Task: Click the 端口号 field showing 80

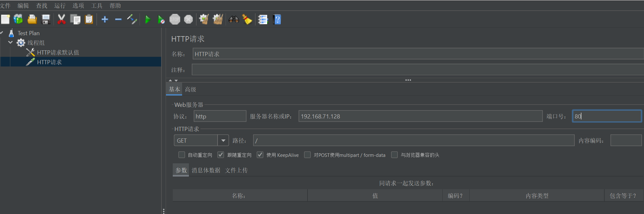Action: pyautogui.click(x=607, y=116)
